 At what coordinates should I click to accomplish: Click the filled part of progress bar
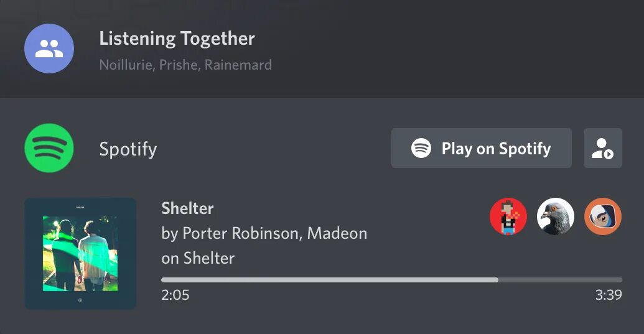click(329, 280)
